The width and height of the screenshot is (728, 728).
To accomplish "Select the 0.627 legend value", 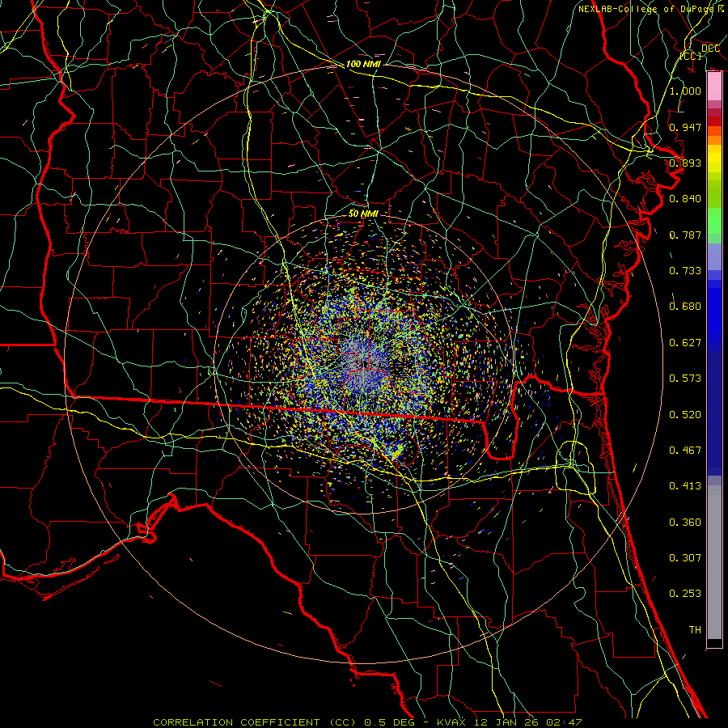I will pyautogui.click(x=685, y=343).
